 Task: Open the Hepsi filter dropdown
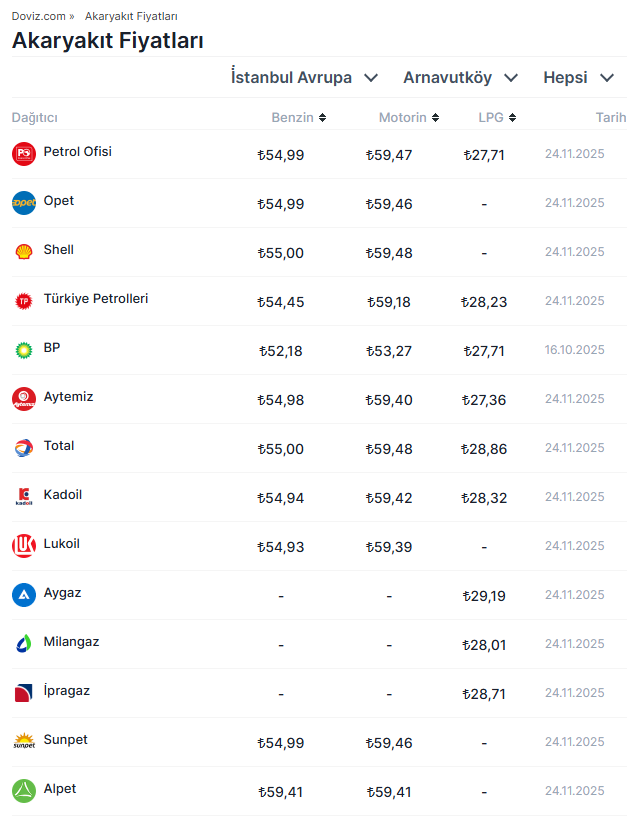pos(579,78)
